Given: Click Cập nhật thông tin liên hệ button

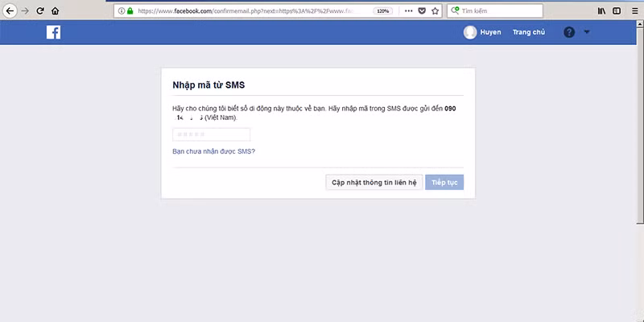Looking at the screenshot, I should click(374, 183).
